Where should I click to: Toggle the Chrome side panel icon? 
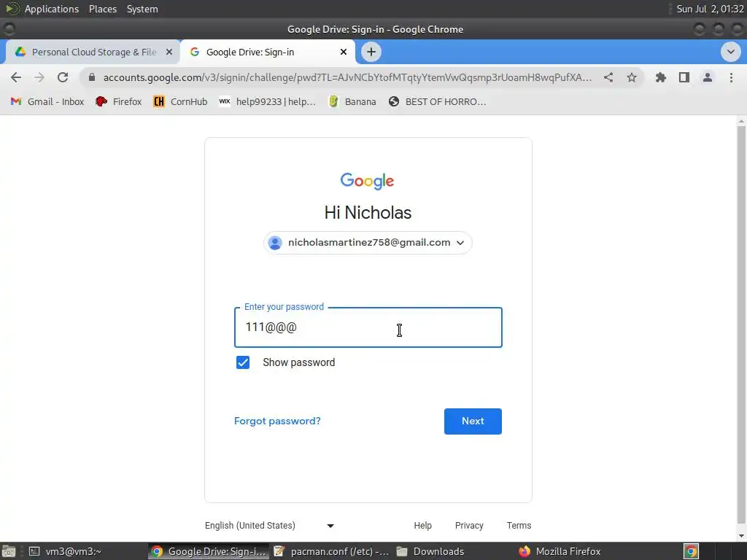[x=684, y=77]
